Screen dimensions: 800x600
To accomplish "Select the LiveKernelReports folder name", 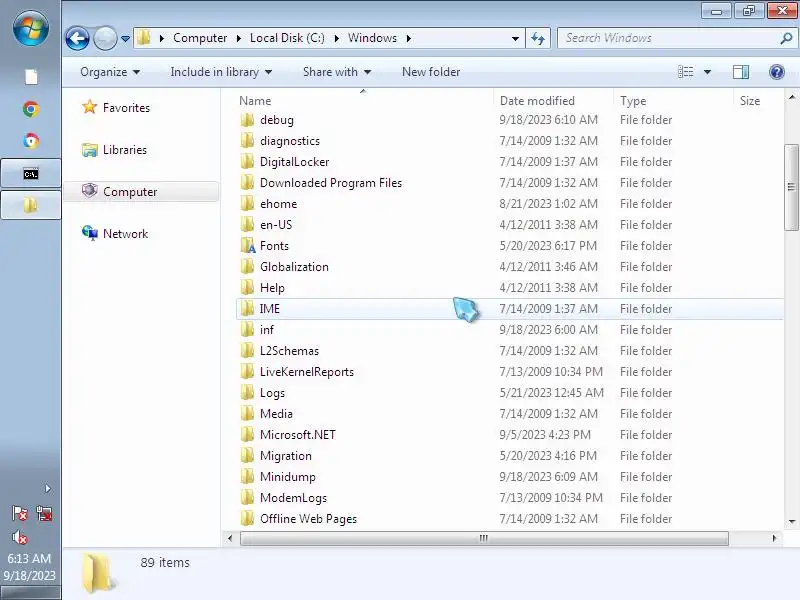I will coord(307,371).
